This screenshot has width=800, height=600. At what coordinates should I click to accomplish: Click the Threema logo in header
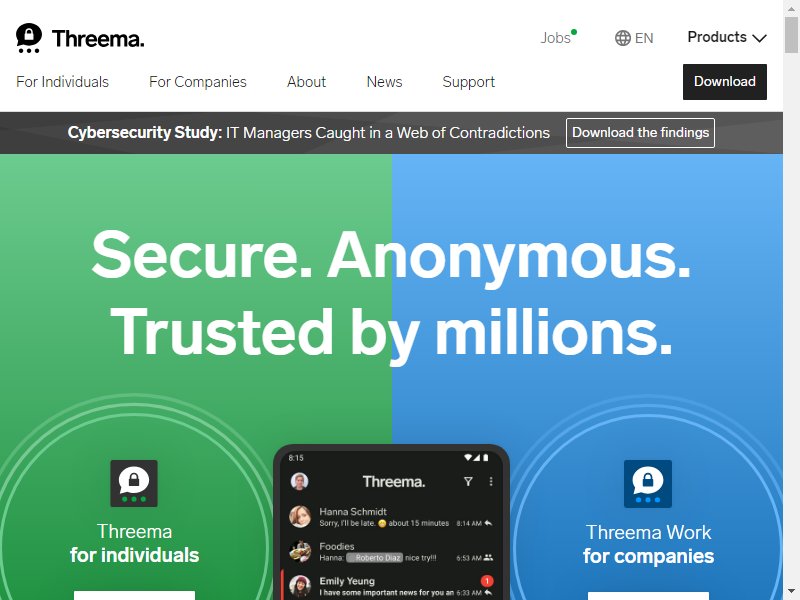80,38
